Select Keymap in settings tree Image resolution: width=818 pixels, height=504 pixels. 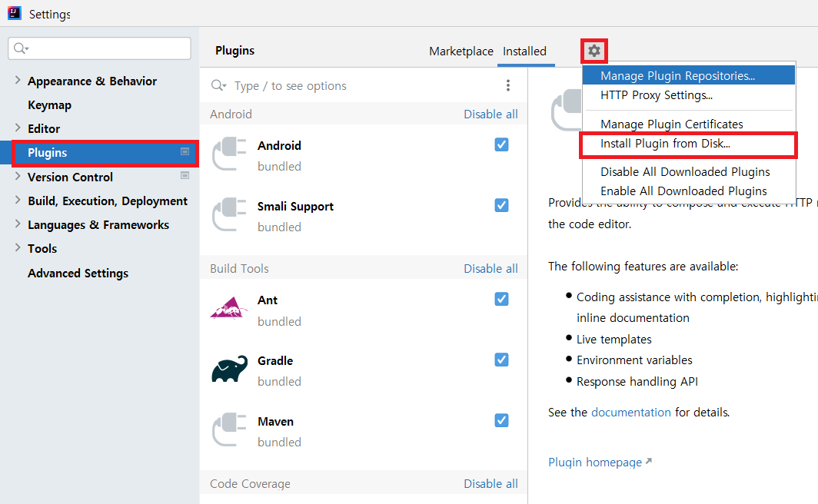[49, 105]
